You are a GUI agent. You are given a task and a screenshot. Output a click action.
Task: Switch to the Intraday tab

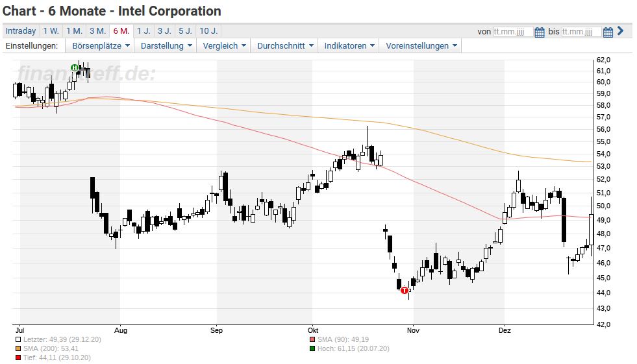pyautogui.click(x=21, y=31)
